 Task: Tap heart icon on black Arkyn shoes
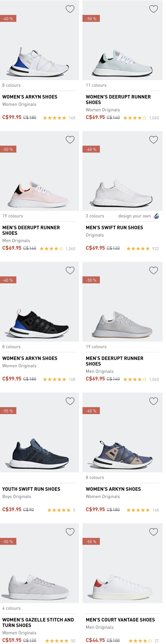(70, 271)
